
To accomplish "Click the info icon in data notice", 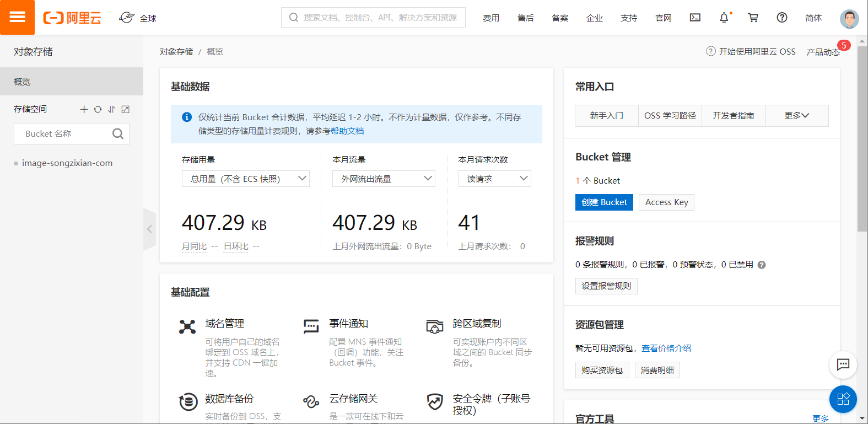I will (x=187, y=117).
